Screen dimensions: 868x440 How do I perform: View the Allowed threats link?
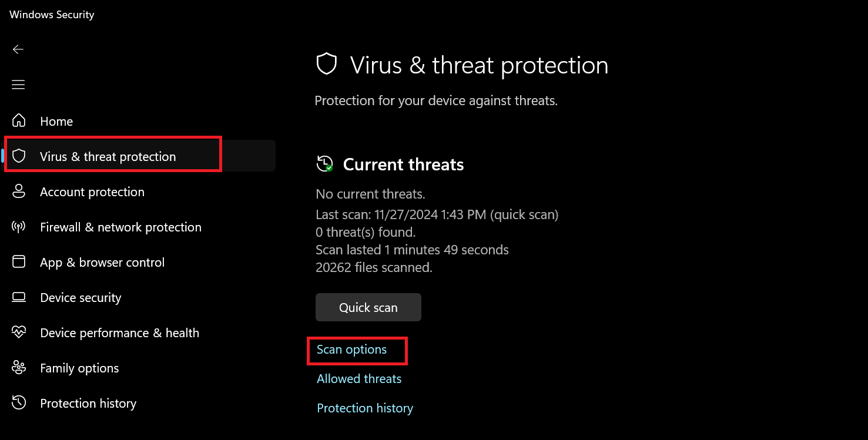[359, 379]
